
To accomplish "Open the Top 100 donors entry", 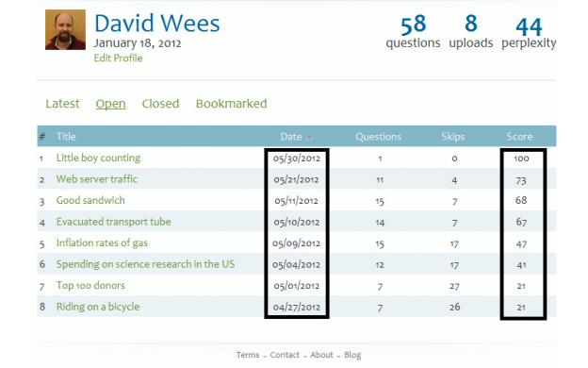I will pos(90,285).
